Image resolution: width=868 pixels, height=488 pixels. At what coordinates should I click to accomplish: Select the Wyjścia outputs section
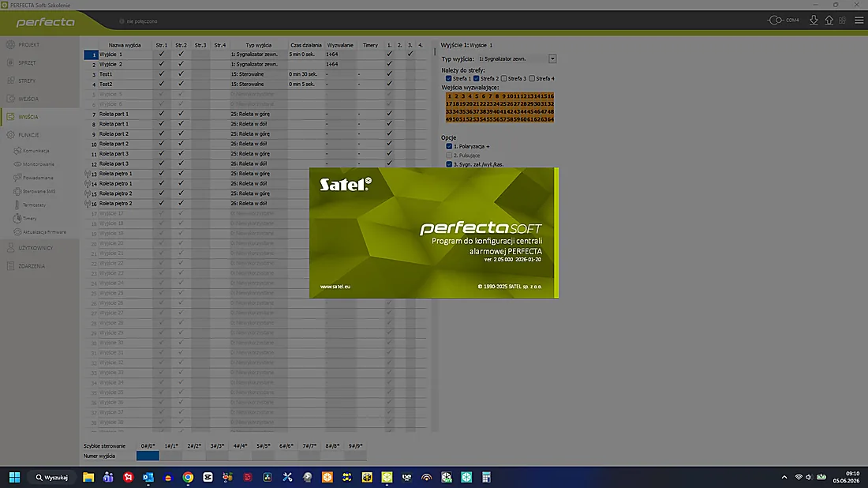tap(28, 117)
